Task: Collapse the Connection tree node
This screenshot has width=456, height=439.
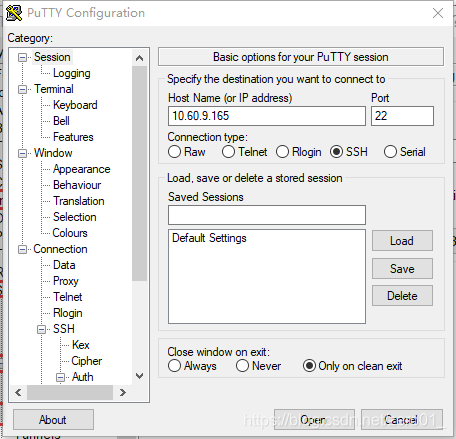Action: coord(22,249)
